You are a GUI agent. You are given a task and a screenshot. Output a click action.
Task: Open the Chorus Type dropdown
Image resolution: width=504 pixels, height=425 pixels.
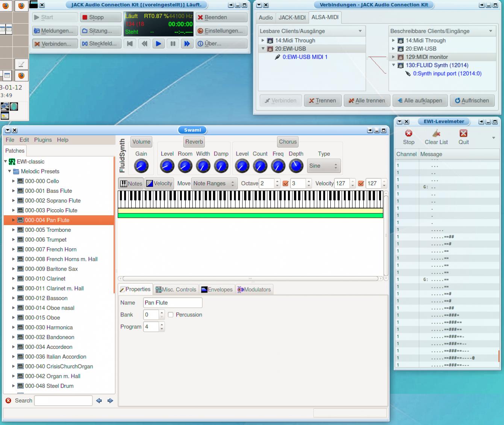324,166
